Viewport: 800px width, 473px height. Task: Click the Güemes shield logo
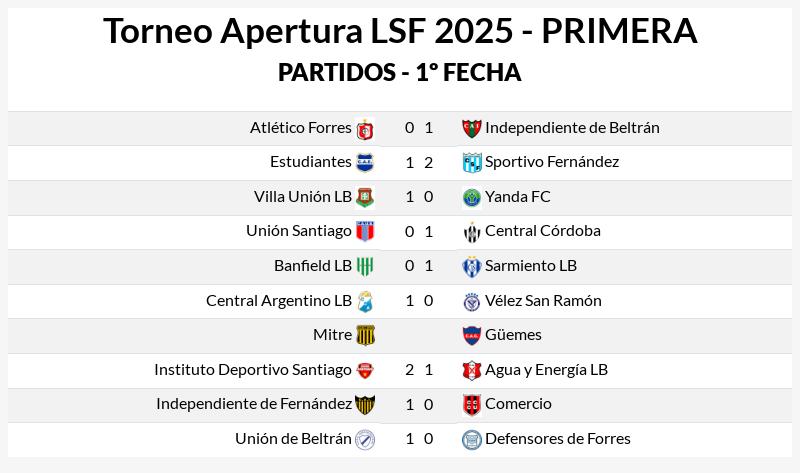coord(471,335)
